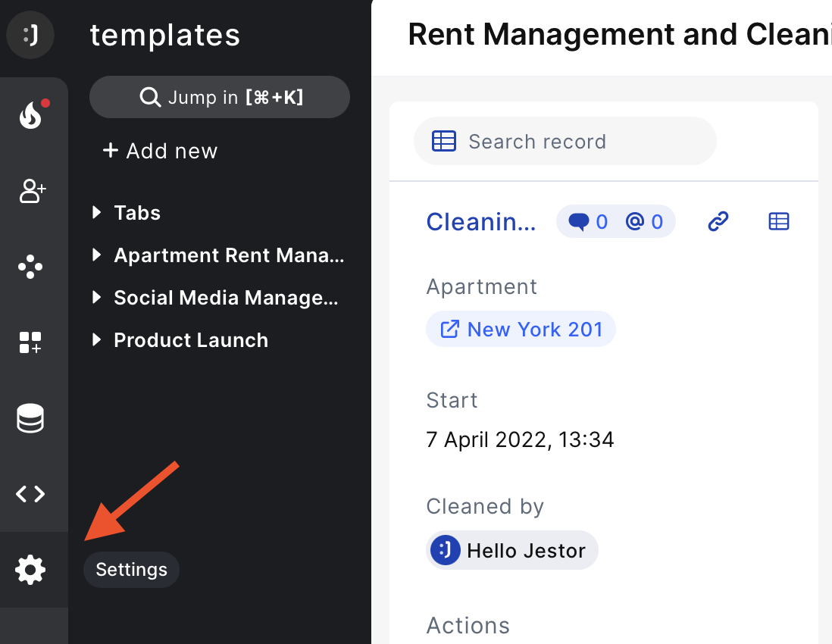Screen dimensions: 832x644
Task: Click the Start date 7 April 2022, 13:34
Action: (x=520, y=439)
